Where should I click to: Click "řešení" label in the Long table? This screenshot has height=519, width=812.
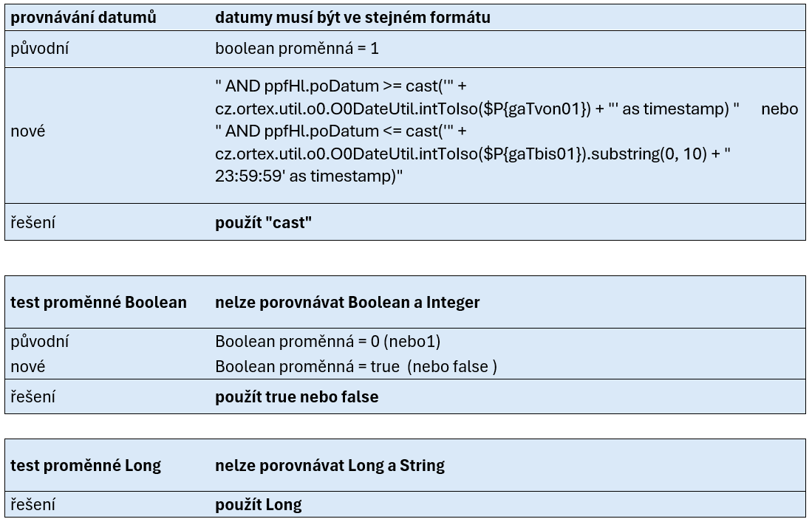(x=33, y=505)
